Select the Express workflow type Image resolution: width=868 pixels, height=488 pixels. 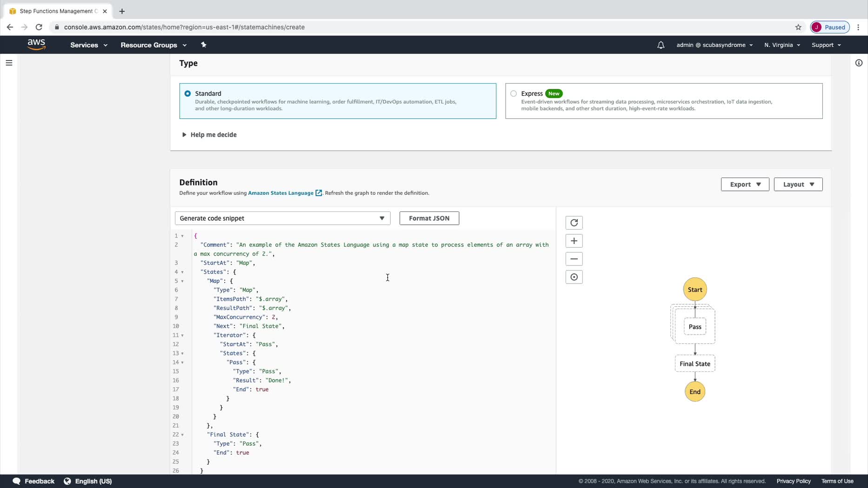pyautogui.click(x=514, y=93)
